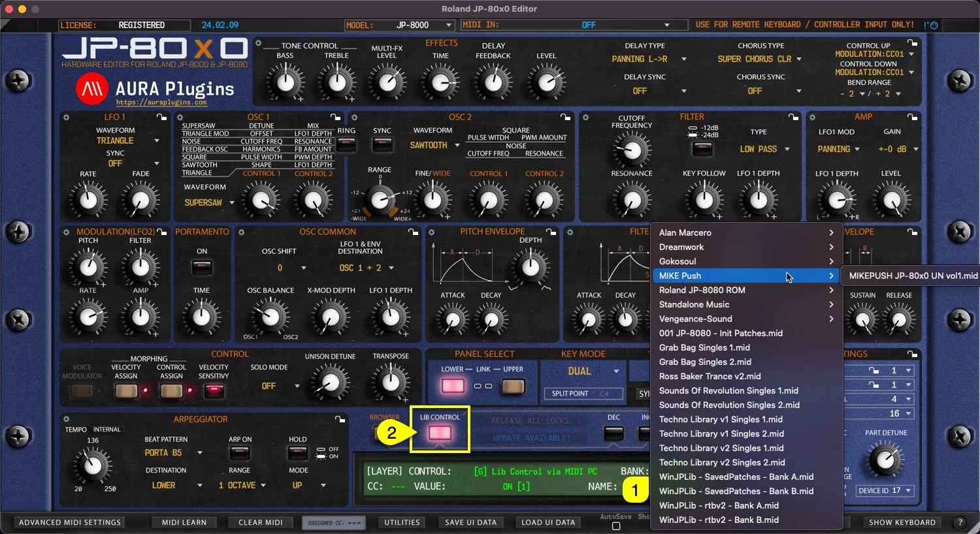Open the Filter Envelope gear settings
The width and height of the screenshot is (980, 534).
[x=570, y=232]
